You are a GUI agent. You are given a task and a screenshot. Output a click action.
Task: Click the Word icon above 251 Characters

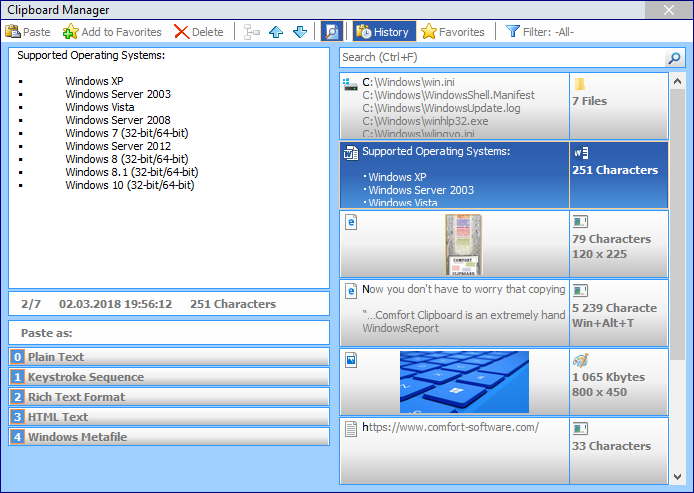point(581,153)
